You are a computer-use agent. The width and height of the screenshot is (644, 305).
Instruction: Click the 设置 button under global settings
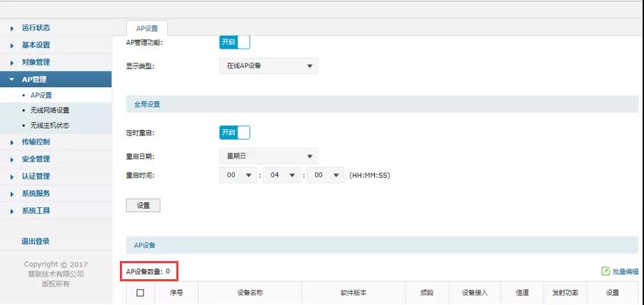[143, 205]
